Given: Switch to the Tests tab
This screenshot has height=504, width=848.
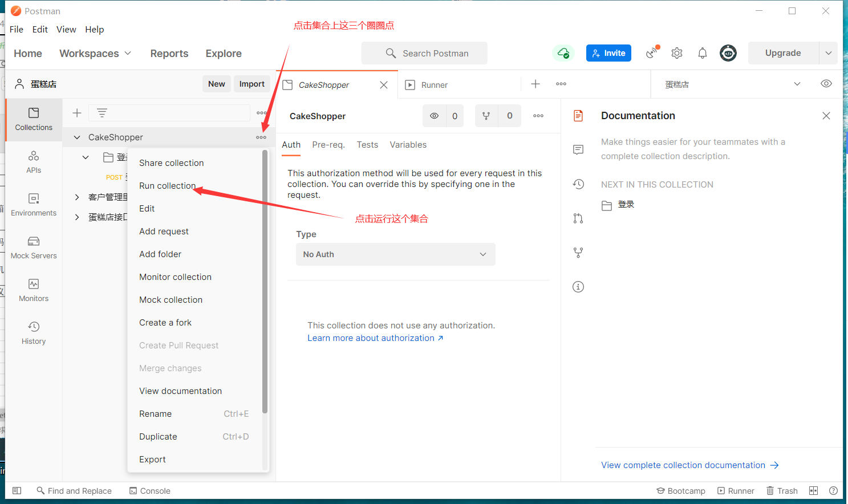Looking at the screenshot, I should (367, 145).
